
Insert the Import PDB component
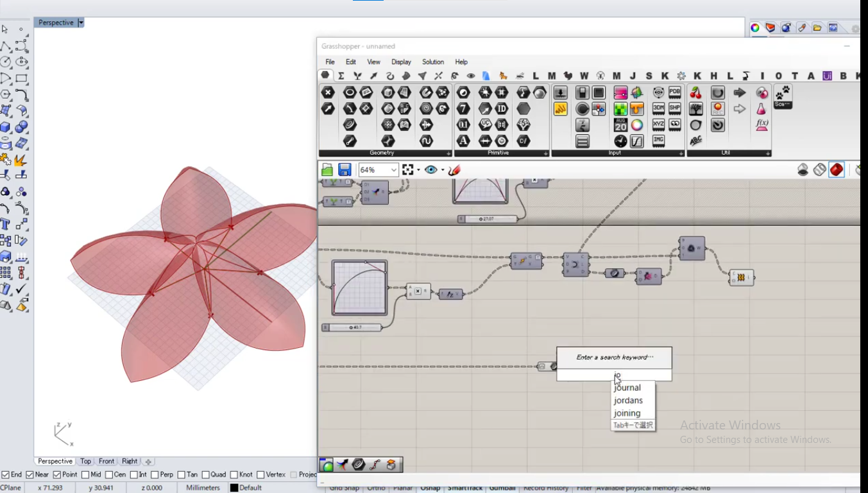click(675, 92)
